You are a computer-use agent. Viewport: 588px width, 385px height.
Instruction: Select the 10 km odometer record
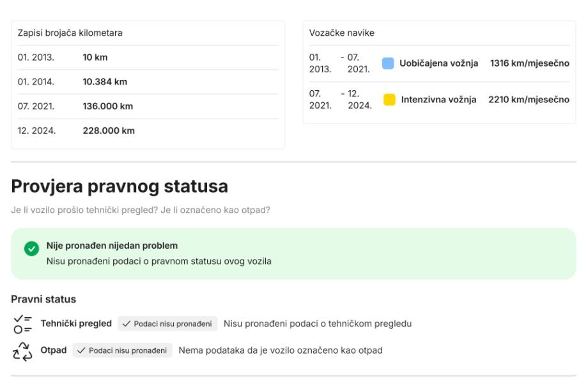(95, 58)
